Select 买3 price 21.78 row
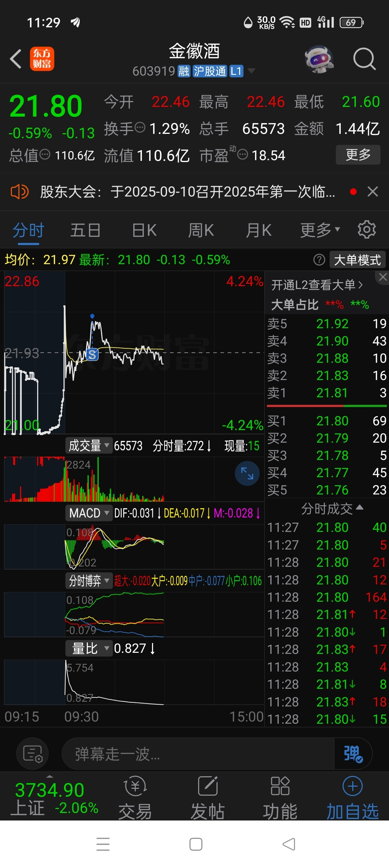The image size is (389, 868). (327, 455)
